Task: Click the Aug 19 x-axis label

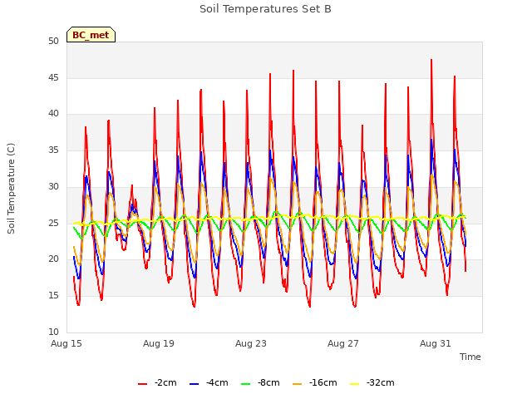Action: [159, 343]
